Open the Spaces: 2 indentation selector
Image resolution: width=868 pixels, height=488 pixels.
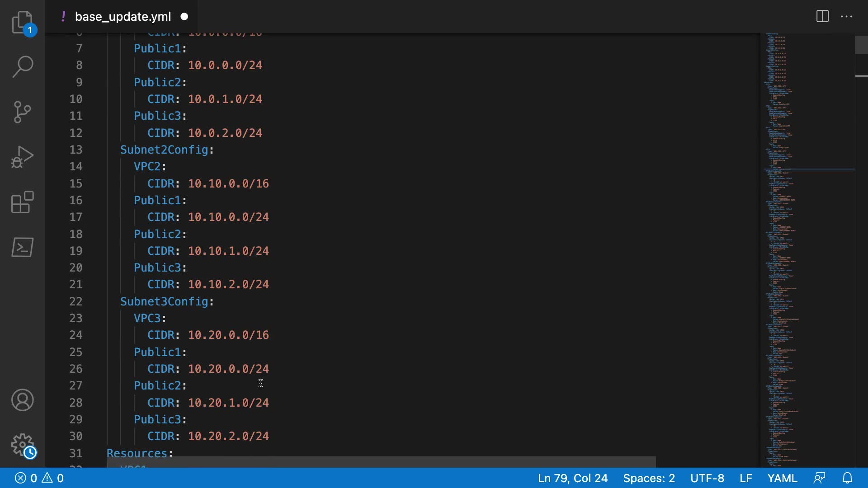(649, 478)
